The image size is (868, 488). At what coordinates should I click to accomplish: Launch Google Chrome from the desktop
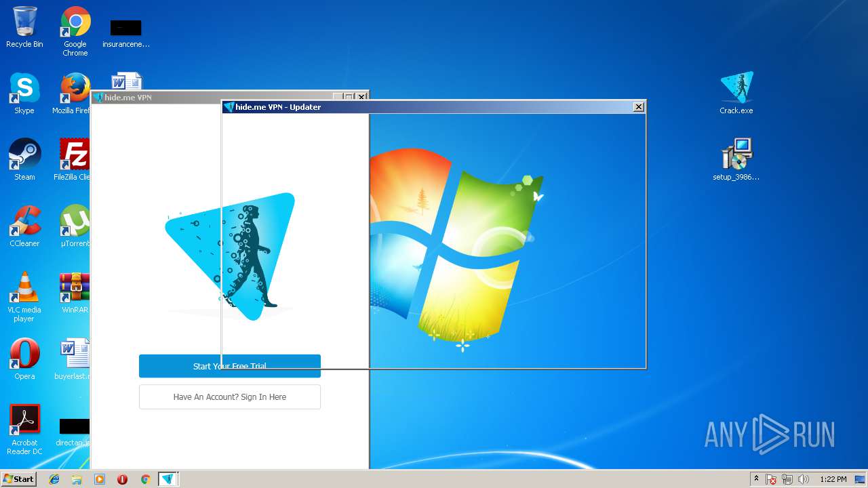click(x=75, y=31)
